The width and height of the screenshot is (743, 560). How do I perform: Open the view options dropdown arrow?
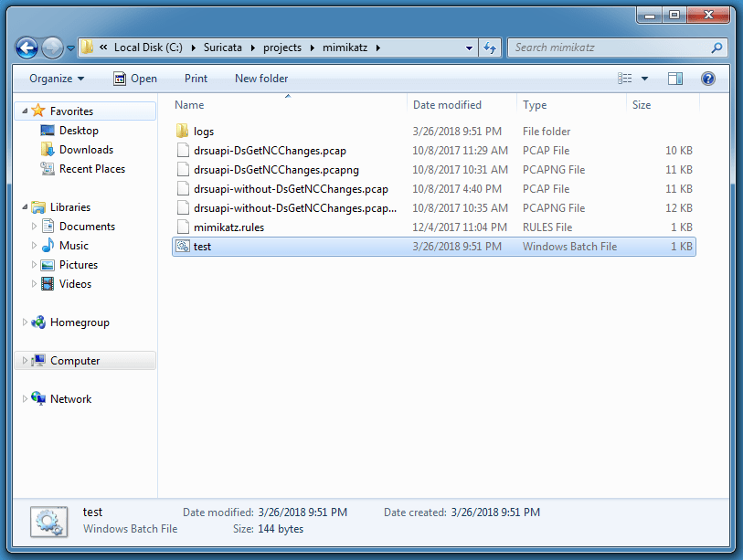[644, 79]
